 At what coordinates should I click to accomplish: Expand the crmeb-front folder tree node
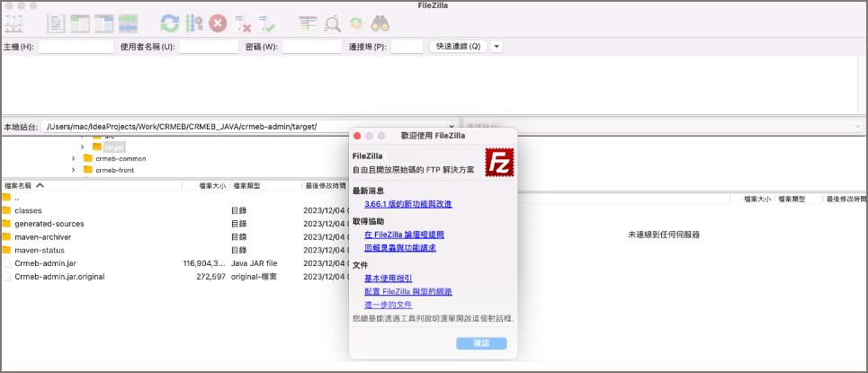coord(74,170)
